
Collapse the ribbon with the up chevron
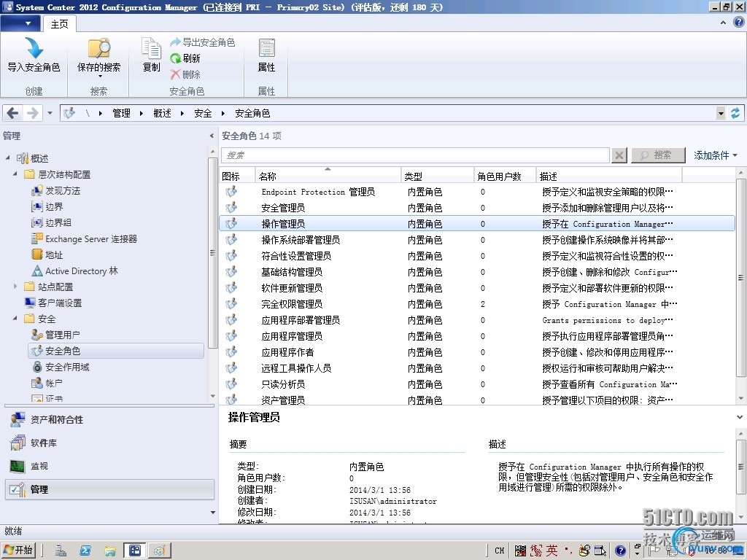pyautogui.click(x=723, y=23)
